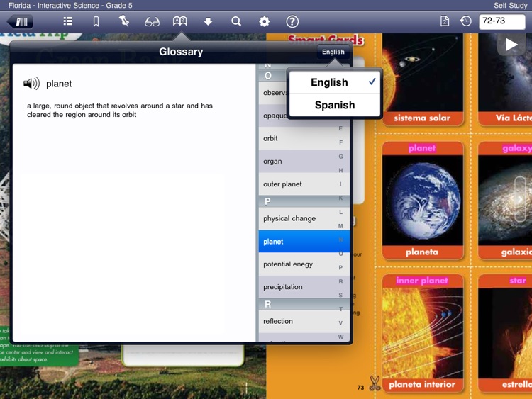Viewport: 532px width, 399px height.
Task: Select the glossary term precipitation
Action: [304, 287]
